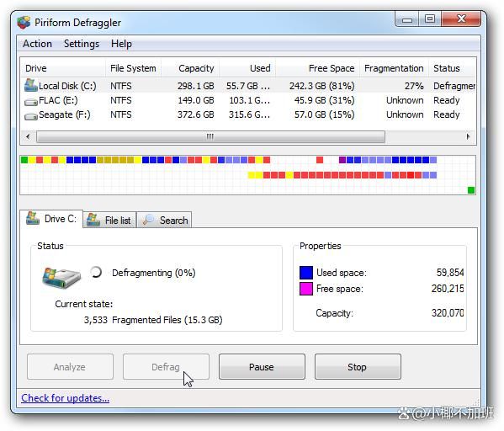Click the blue Used space color swatch
504x431 pixels.
click(x=306, y=273)
